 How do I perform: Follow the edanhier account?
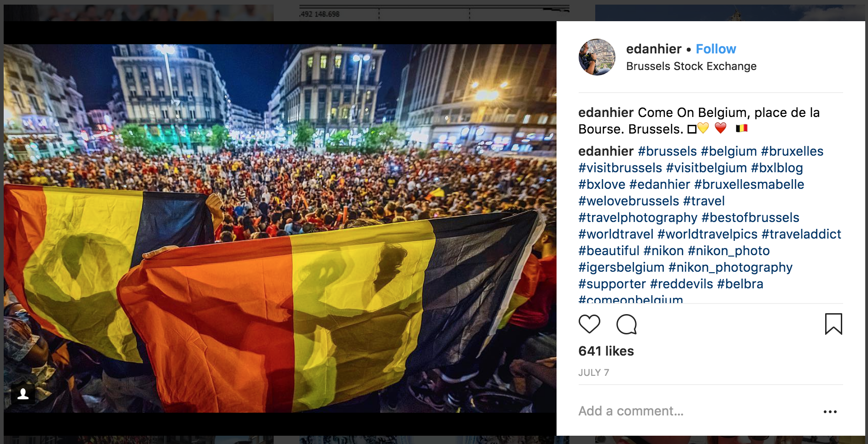click(716, 49)
